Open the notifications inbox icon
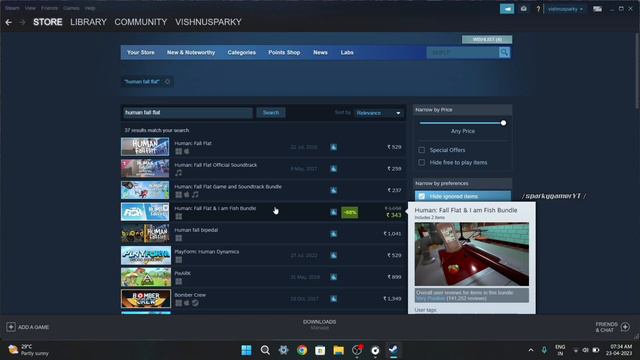The image size is (640, 360). tap(524, 9)
